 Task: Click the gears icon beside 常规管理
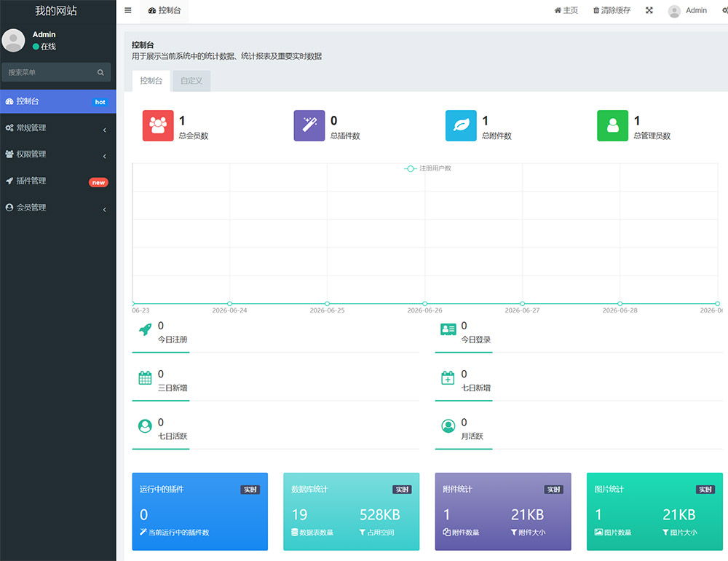click(9, 127)
